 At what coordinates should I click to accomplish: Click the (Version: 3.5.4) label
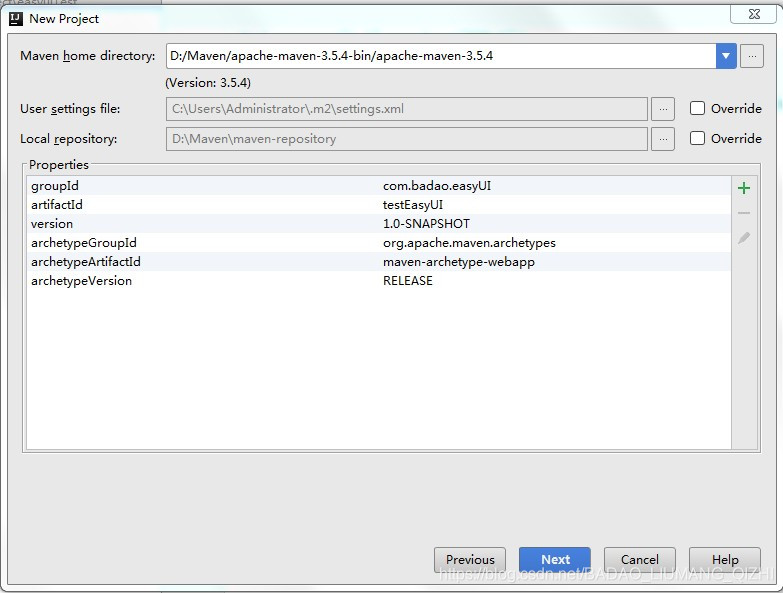point(208,83)
